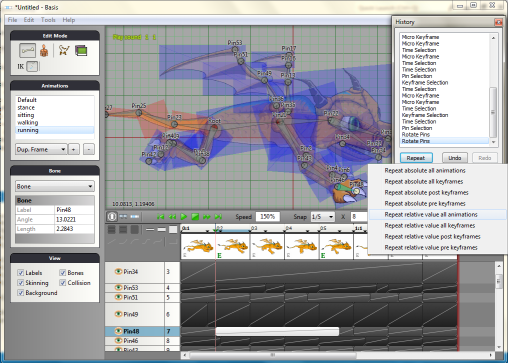Hide the Pin48 track via eye icon
Image resolution: width=508 pixels, height=363 pixels.
[x=118, y=331]
